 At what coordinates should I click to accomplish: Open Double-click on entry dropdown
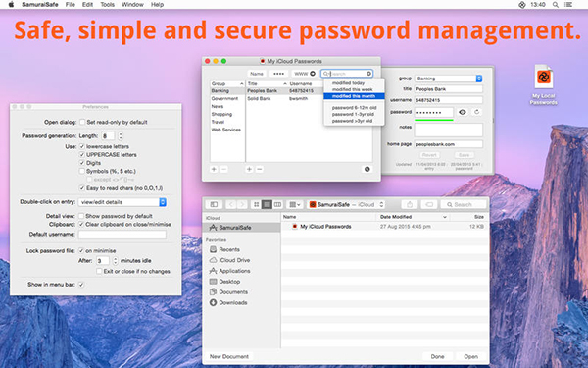pos(122,202)
